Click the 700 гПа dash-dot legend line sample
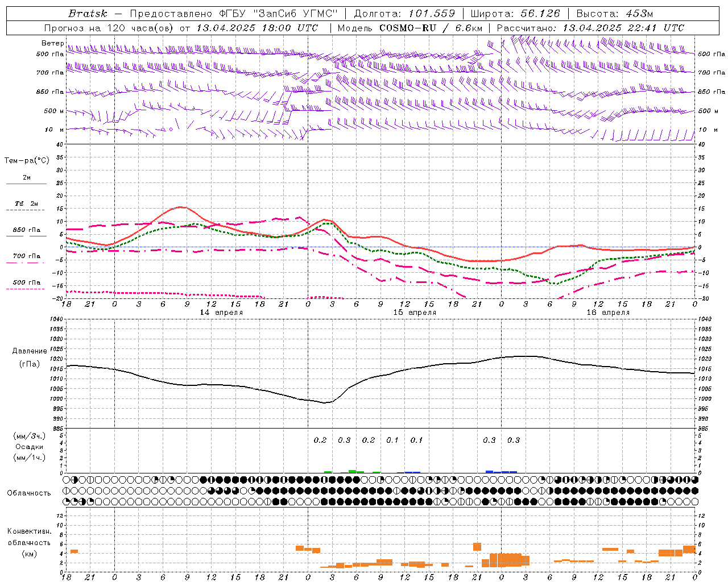 [26, 263]
